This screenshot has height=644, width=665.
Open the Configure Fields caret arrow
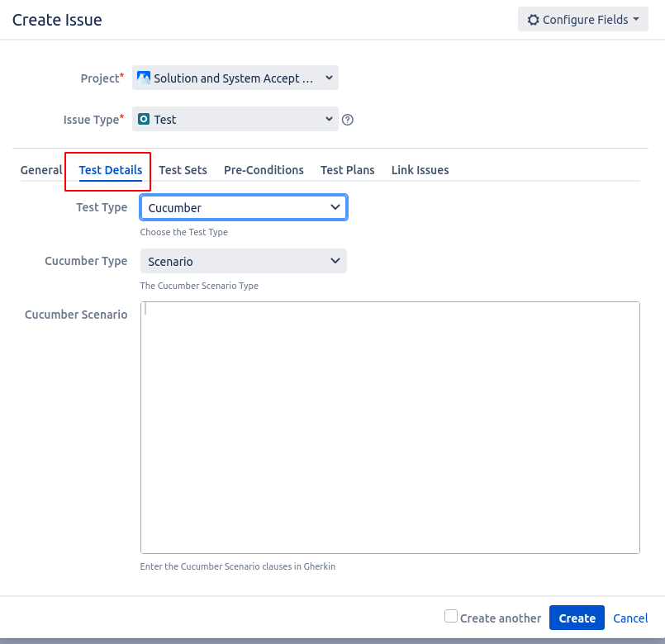point(636,20)
